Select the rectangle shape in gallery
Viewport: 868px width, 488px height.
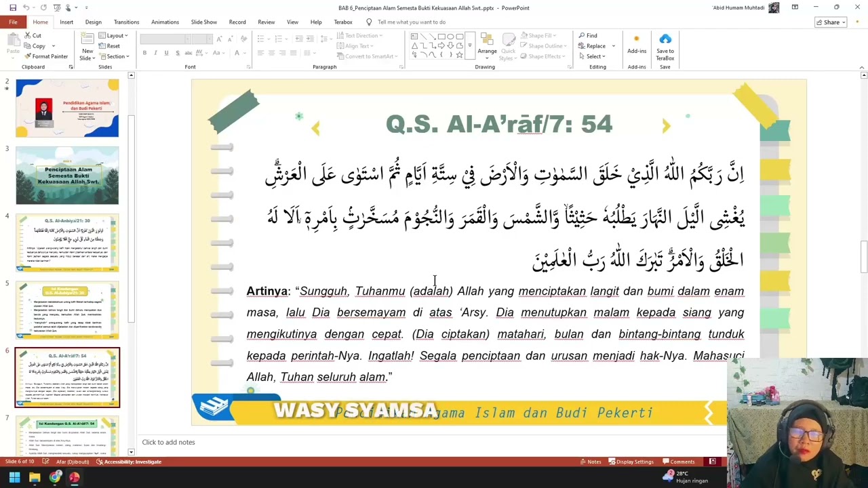point(441,37)
